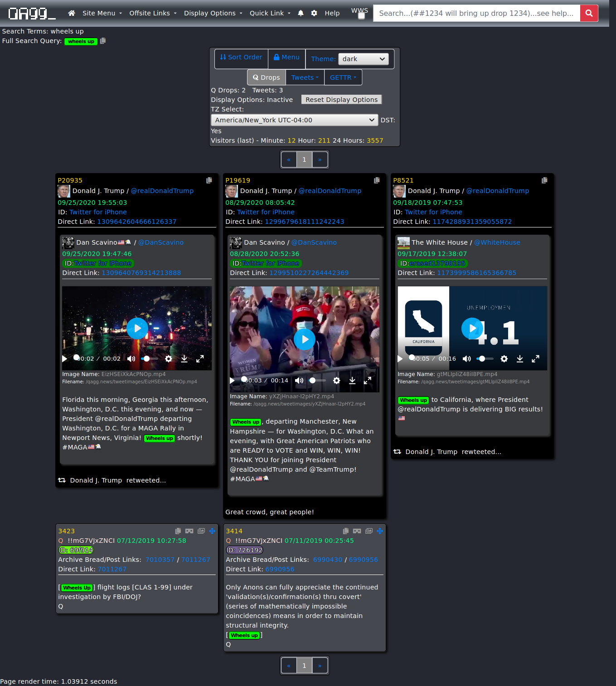
Task: Adjust volume slider on California video
Action: pyautogui.click(x=485, y=359)
